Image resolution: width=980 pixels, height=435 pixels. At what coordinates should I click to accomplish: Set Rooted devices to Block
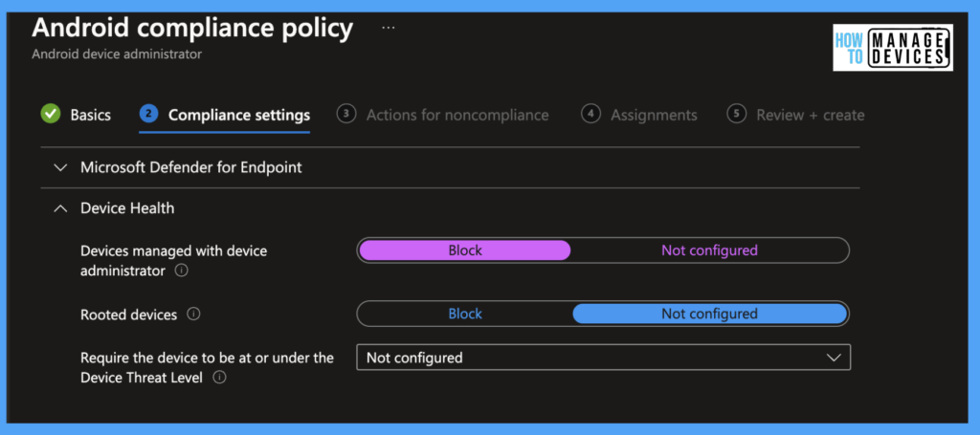tap(465, 314)
